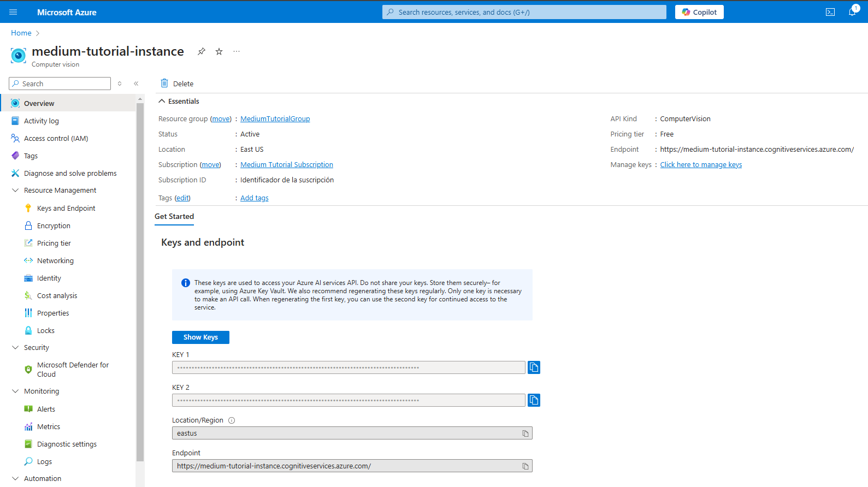Click the KEY 2 masked field
This screenshot has height=487, width=868.
(x=349, y=400)
